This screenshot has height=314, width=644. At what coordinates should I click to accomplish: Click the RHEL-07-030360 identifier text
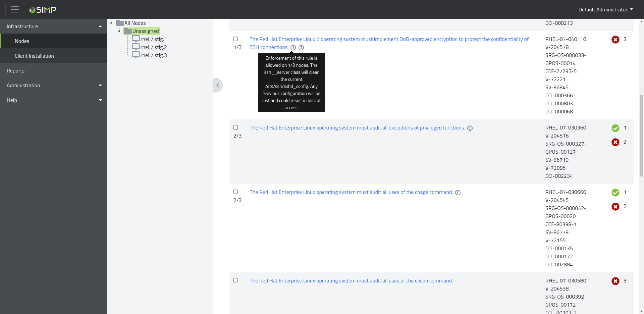pos(566,127)
